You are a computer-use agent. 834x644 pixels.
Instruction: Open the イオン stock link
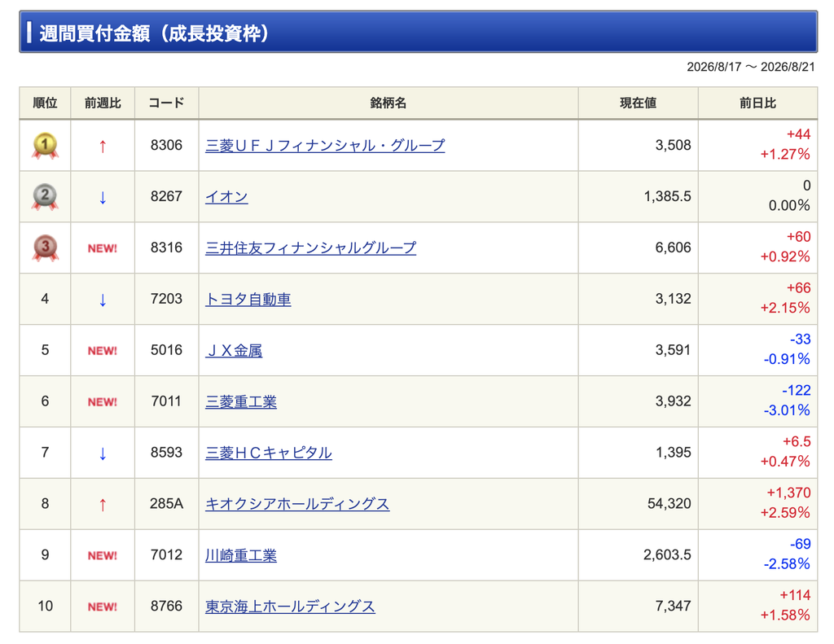tap(226, 197)
